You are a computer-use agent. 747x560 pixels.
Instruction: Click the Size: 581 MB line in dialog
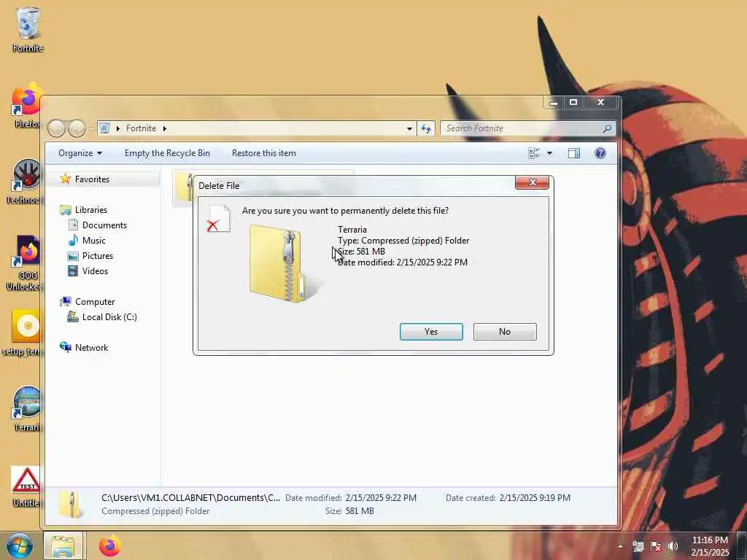point(361,252)
